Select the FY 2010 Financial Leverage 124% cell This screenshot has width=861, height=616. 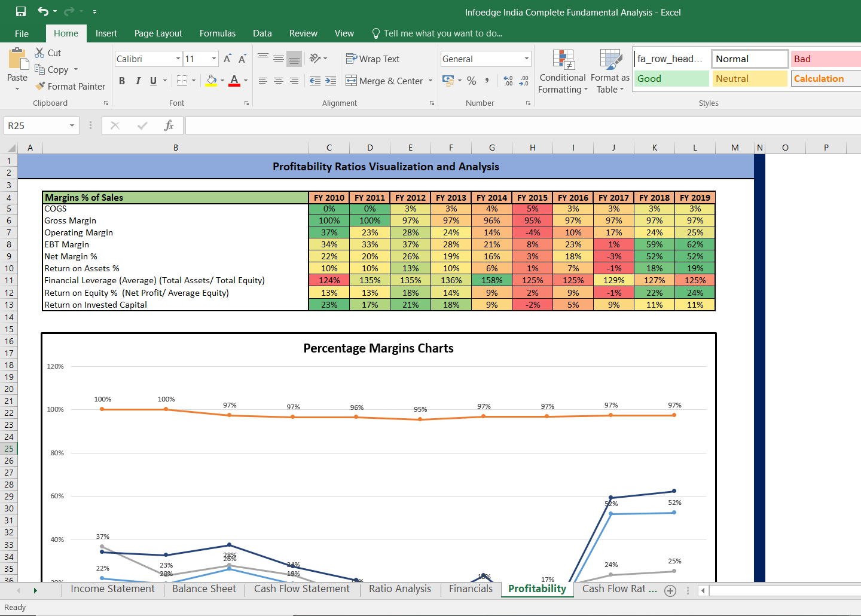(x=329, y=280)
